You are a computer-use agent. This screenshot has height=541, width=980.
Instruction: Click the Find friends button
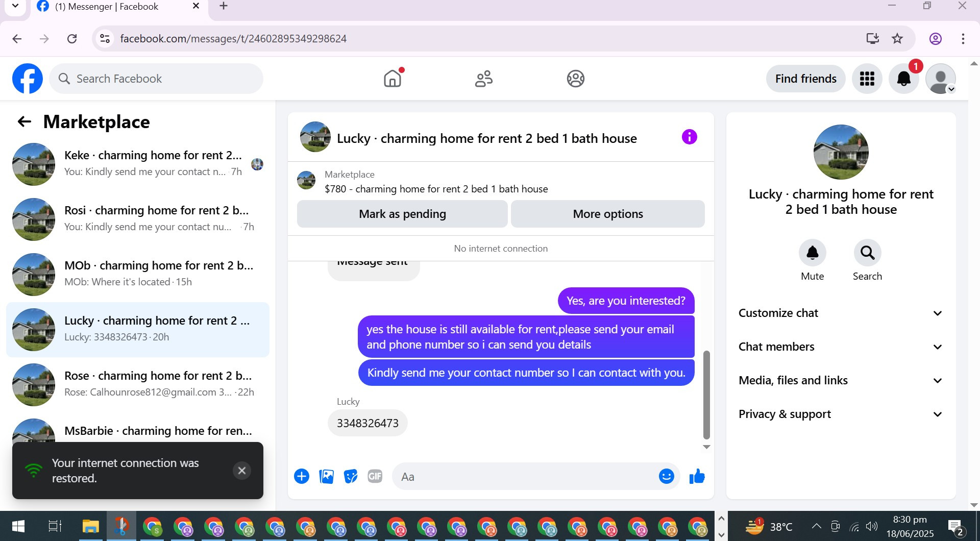805,79
